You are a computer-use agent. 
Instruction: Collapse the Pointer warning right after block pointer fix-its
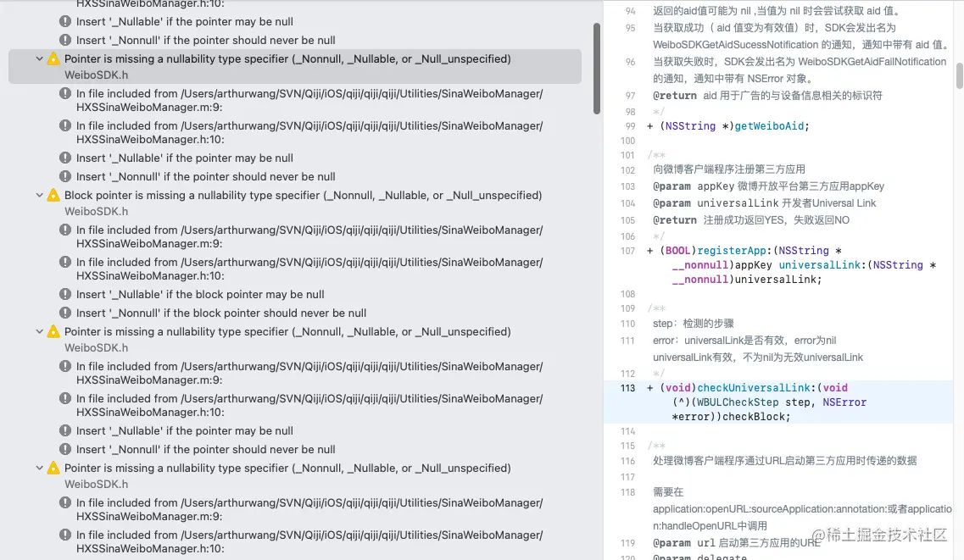[39, 331]
